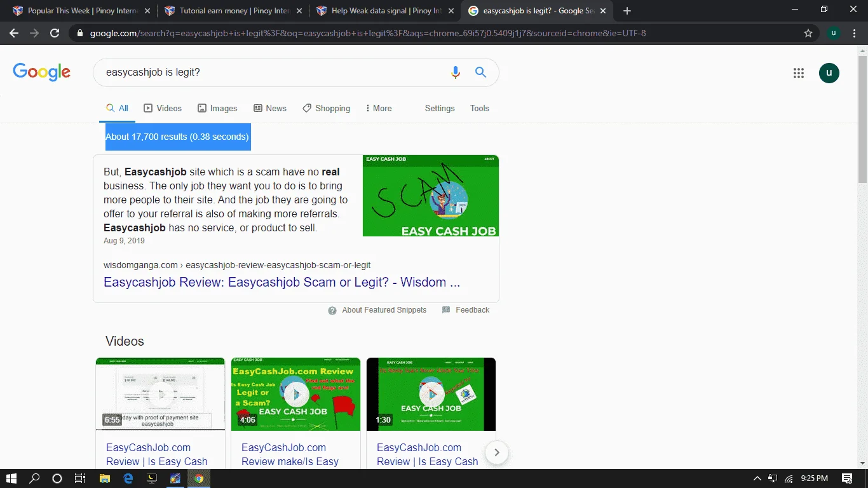This screenshot has width=868, height=488.
Task: Open the Google account avatar
Action: coord(829,73)
